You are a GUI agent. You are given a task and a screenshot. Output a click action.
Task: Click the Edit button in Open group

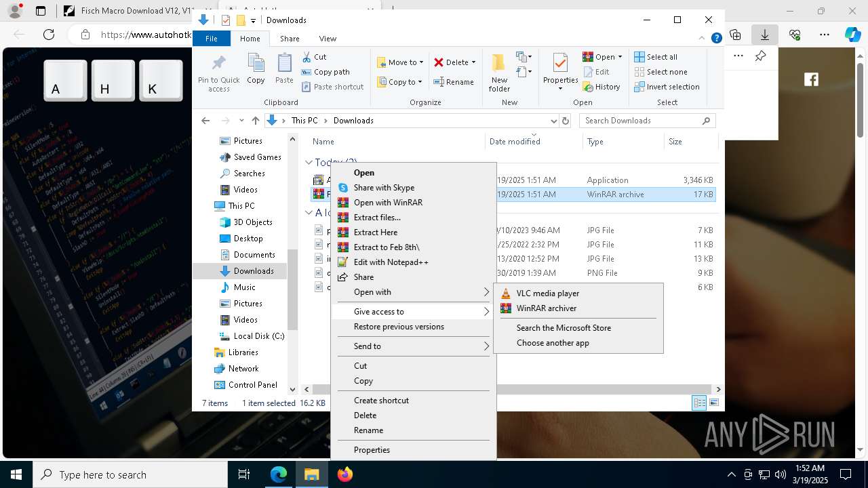[596, 72]
